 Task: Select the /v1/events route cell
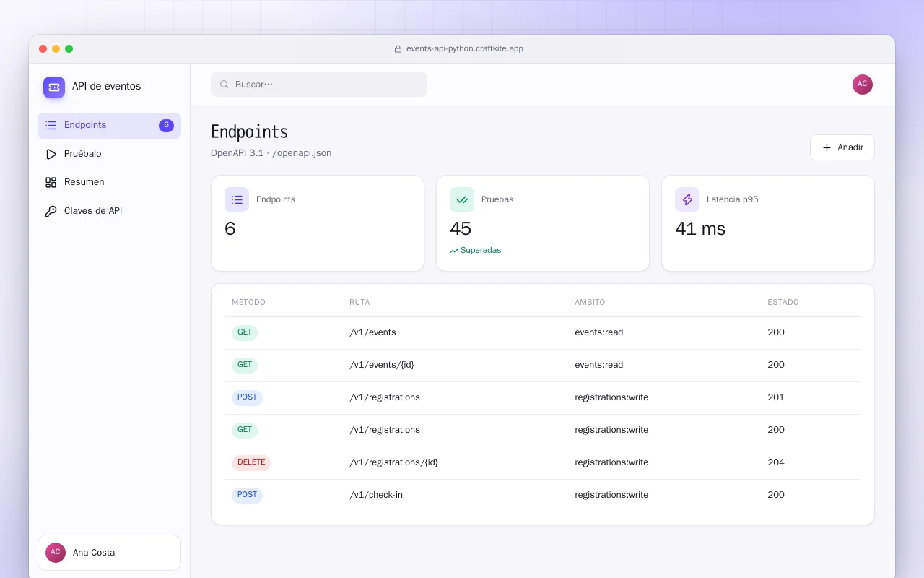pos(372,332)
